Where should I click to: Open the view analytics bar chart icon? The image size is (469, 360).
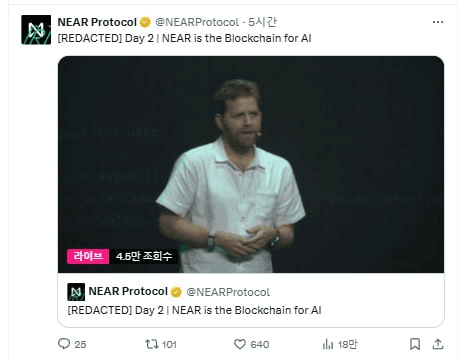pos(328,344)
